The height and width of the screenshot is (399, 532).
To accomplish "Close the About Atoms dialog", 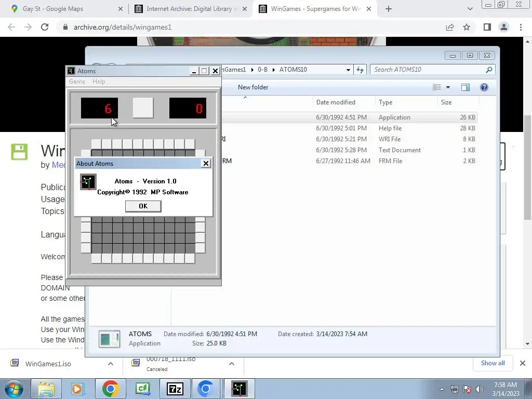I will [x=206, y=164].
